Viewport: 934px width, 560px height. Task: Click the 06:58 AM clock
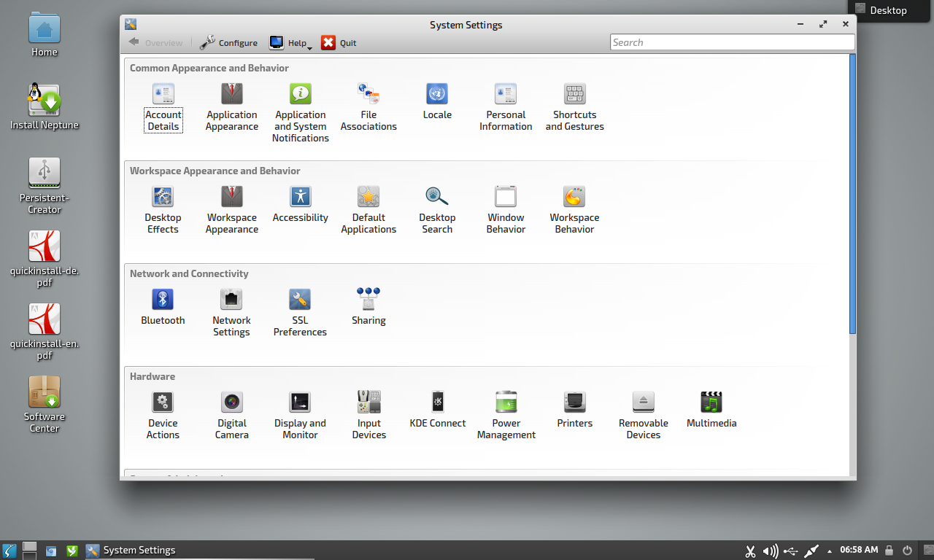(859, 550)
